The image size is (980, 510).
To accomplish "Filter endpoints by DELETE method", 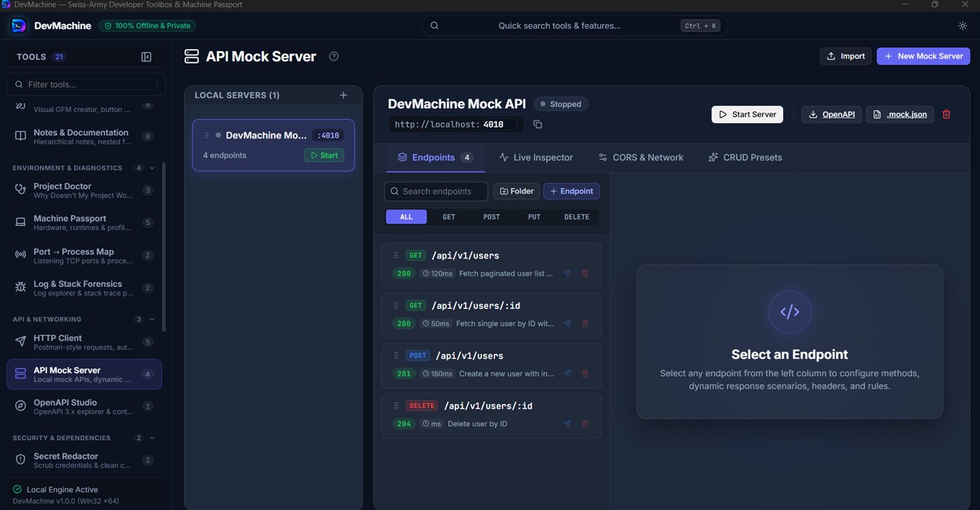I will [577, 217].
